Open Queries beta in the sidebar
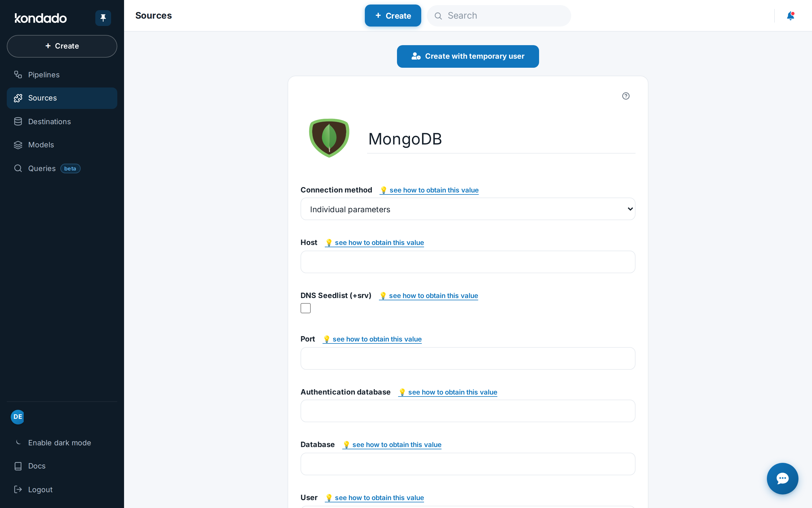 click(62, 168)
